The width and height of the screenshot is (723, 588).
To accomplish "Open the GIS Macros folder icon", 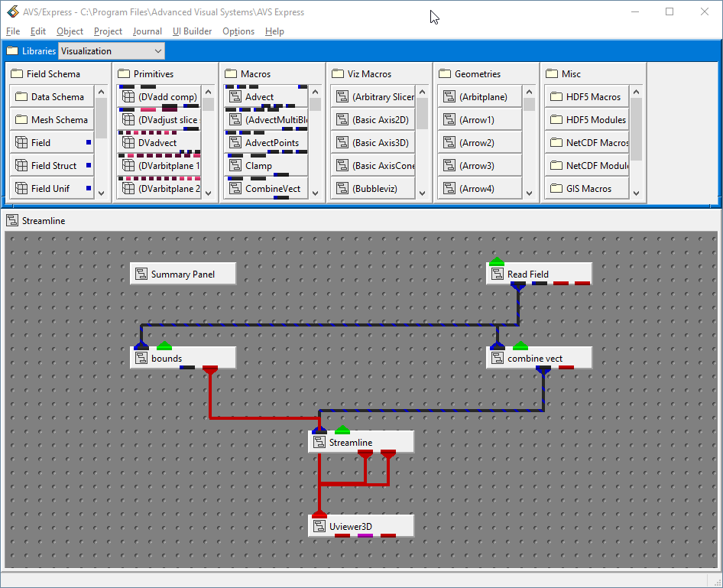I will [x=556, y=188].
